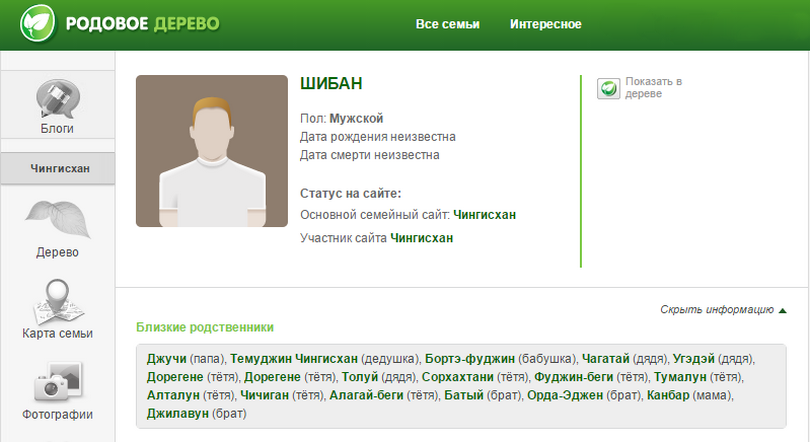This screenshot has height=442, width=810.
Task: Open the Блоги sidebar icon
Action: [57, 100]
